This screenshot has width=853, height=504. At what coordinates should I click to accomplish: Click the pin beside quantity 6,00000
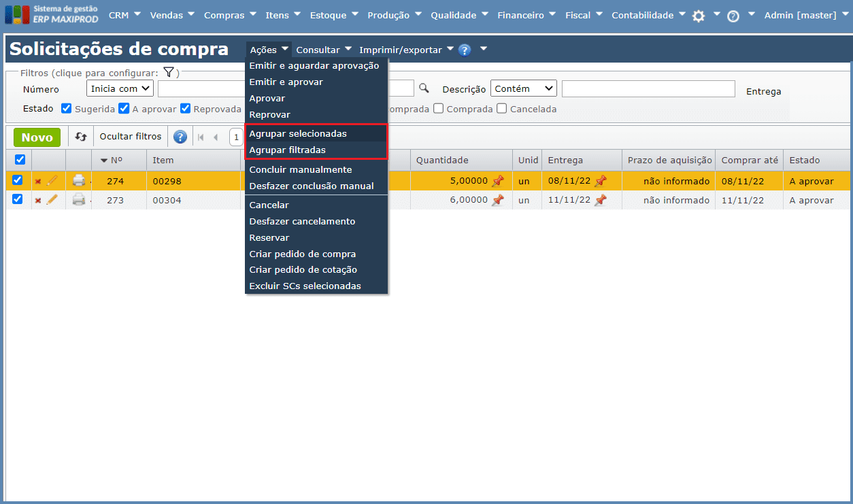pyautogui.click(x=498, y=199)
